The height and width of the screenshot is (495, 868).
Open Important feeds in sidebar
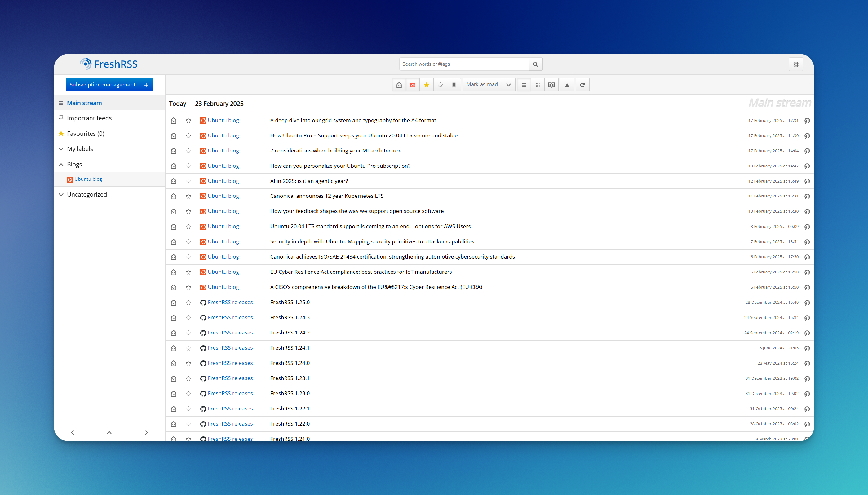click(x=89, y=118)
